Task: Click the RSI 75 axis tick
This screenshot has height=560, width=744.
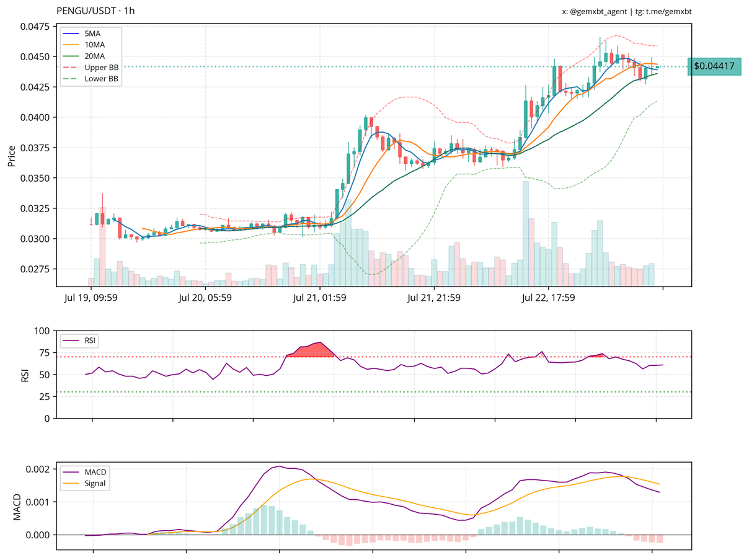Action: (46, 353)
